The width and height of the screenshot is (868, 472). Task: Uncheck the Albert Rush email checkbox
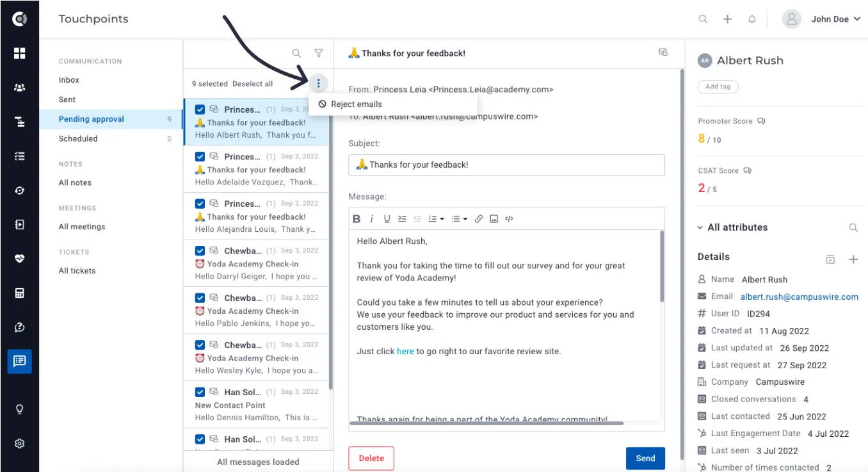(x=200, y=110)
